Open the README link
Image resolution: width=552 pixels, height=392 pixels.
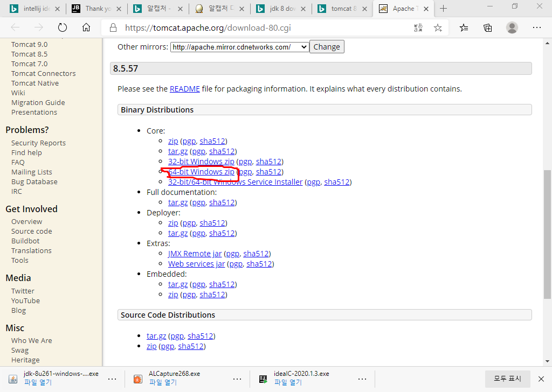[x=185, y=89]
